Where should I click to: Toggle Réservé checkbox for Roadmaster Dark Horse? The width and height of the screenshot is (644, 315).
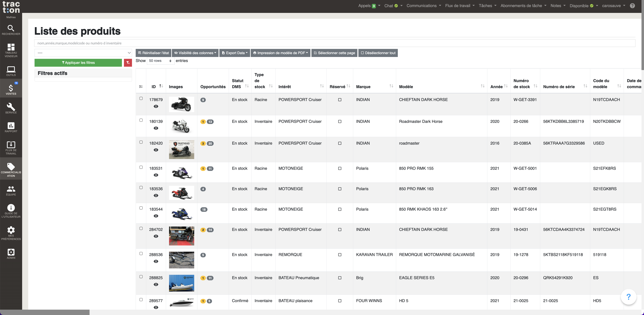click(x=339, y=121)
